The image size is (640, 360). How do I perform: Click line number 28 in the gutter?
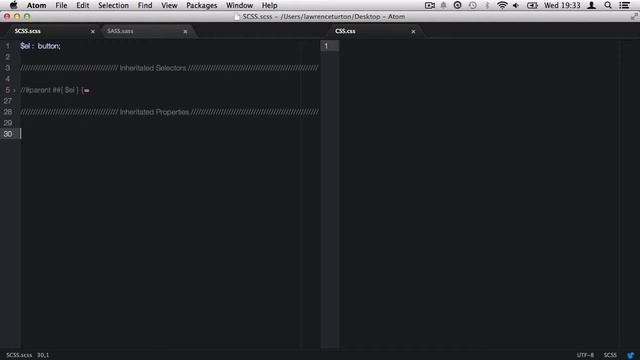coord(7,112)
